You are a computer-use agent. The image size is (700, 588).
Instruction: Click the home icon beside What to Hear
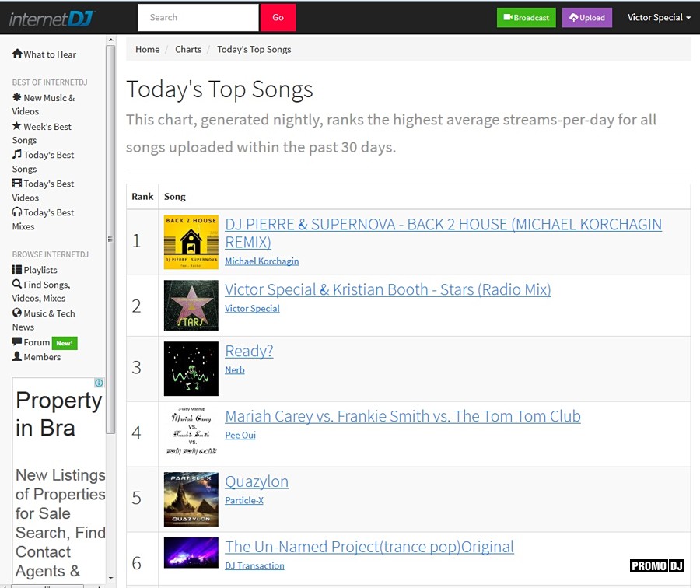17,54
